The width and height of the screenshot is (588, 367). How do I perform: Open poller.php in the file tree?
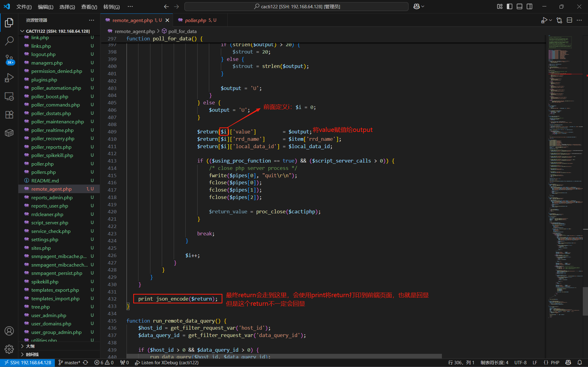(x=59, y=164)
